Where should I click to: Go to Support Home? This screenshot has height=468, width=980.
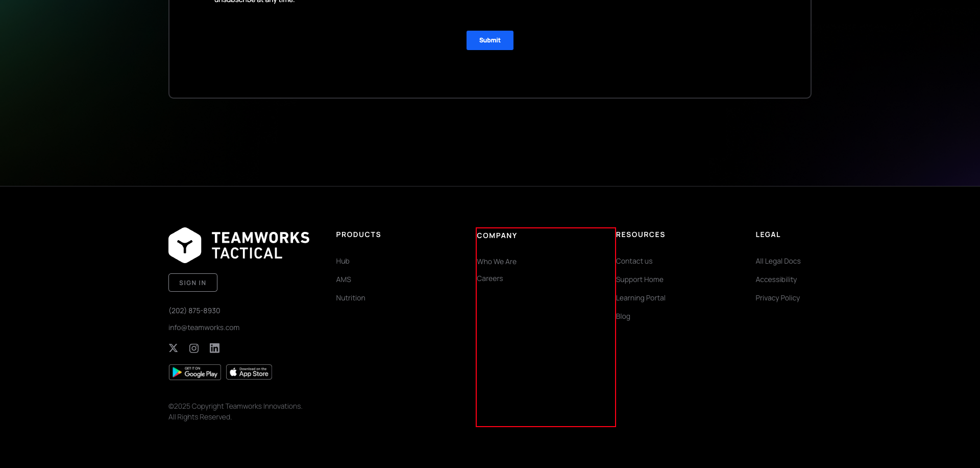click(x=640, y=279)
